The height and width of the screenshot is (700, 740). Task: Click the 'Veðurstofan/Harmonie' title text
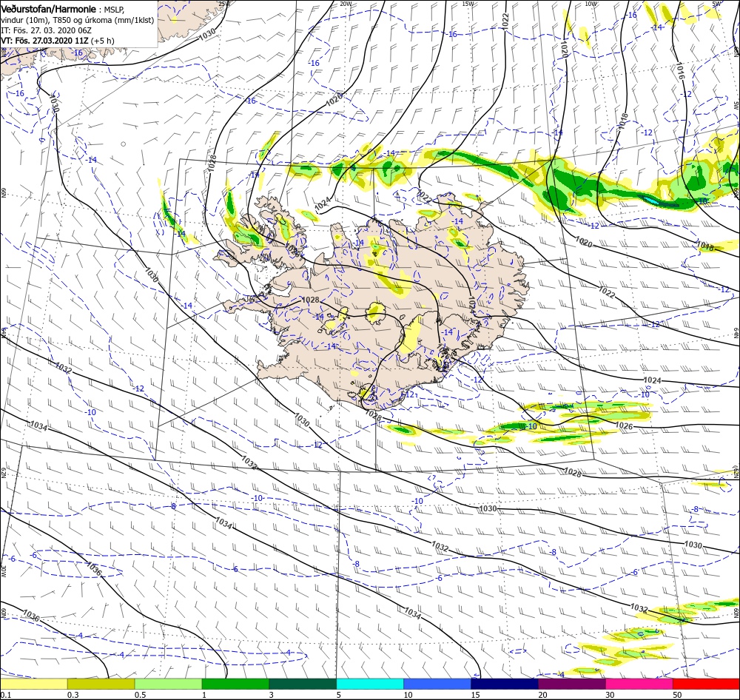coord(49,9)
